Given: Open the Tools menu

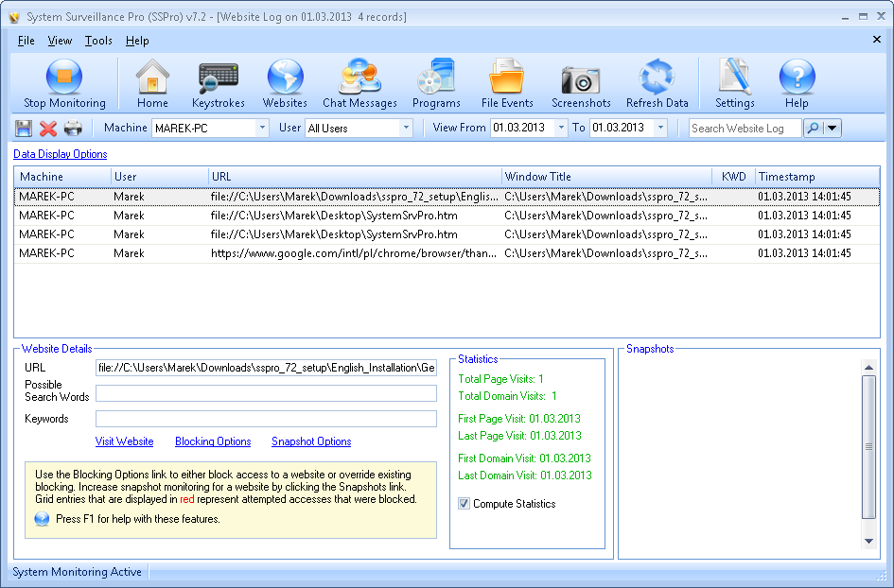Looking at the screenshot, I should (98, 41).
